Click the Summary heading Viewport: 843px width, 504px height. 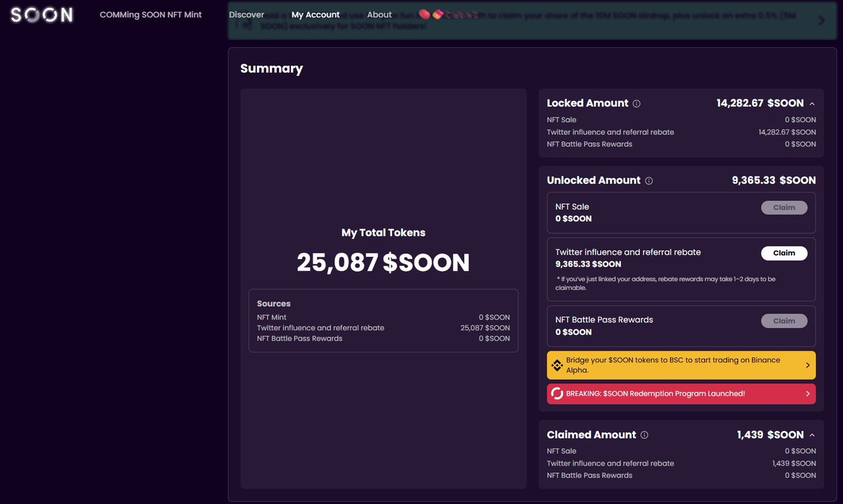click(x=272, y=69)
